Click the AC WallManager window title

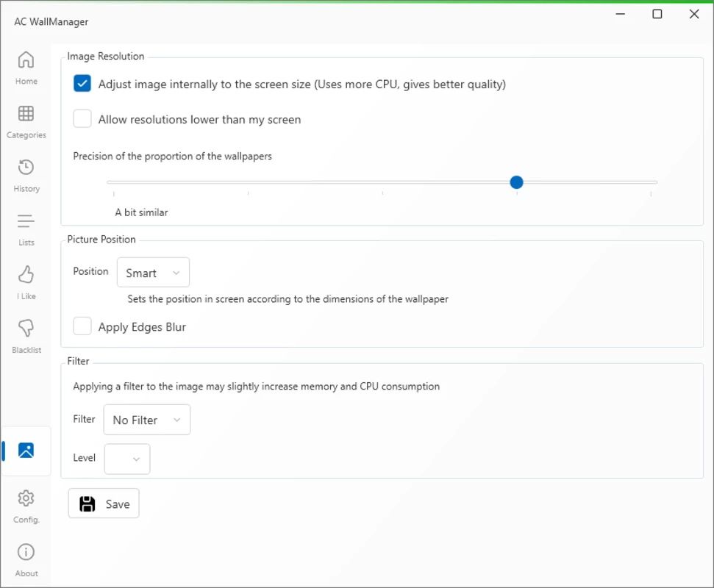coord(51,22)
